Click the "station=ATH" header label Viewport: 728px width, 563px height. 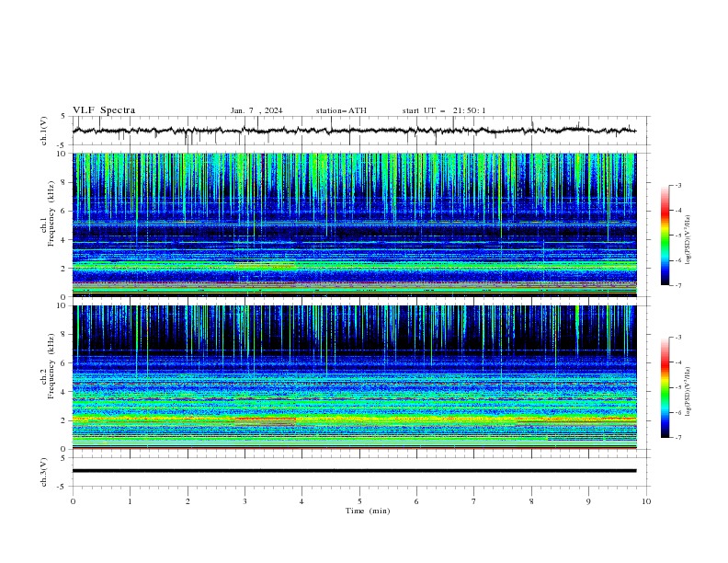click(341, 110)
